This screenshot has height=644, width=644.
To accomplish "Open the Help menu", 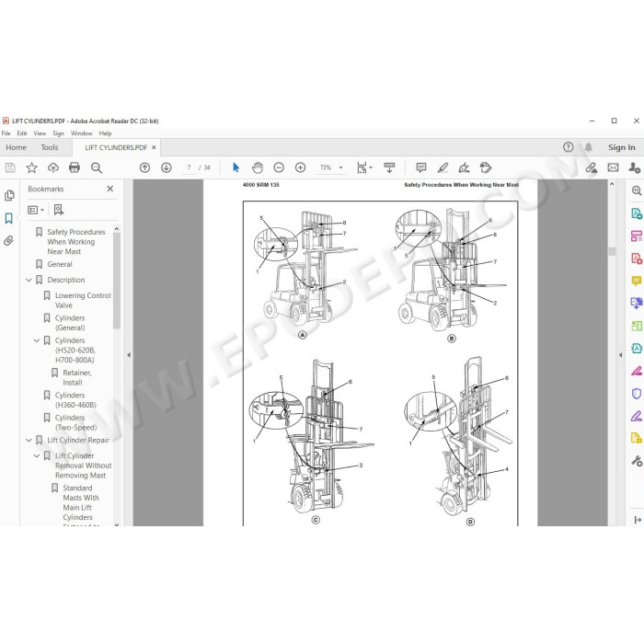I will pyautogui.click(x=105, y=133).
